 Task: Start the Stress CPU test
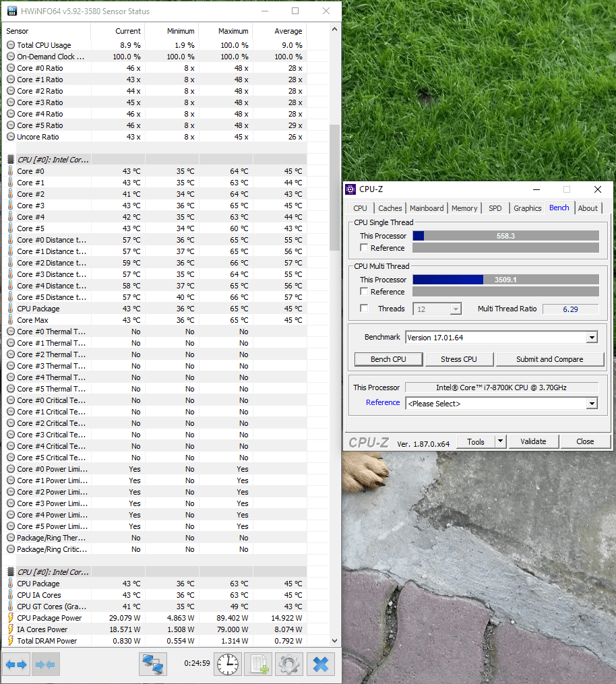coord(458,359)
